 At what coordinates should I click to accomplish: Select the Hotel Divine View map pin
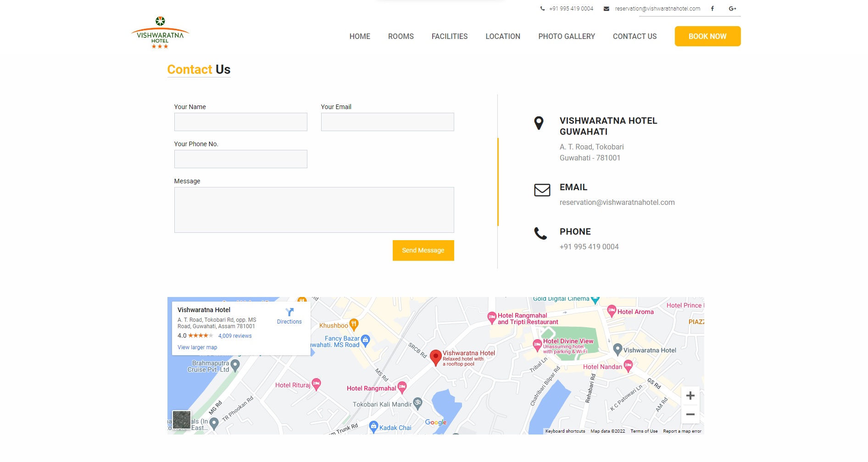(x=537, y=345)
